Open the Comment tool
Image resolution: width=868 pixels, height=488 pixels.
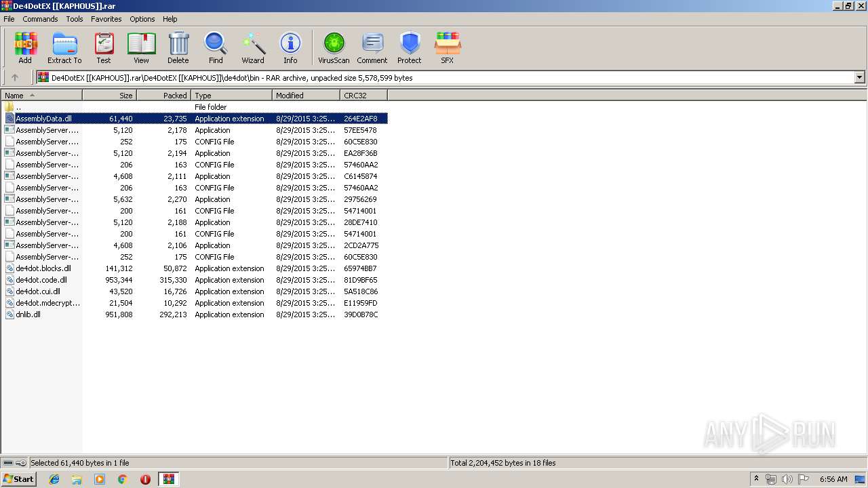click(x=372, y=47)
